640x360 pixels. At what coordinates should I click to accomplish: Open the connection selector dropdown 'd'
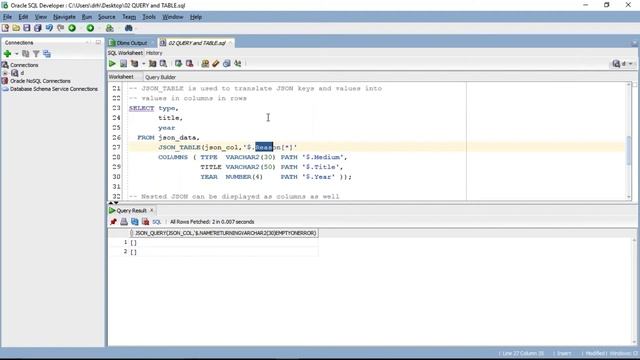[x=623, y=64]
